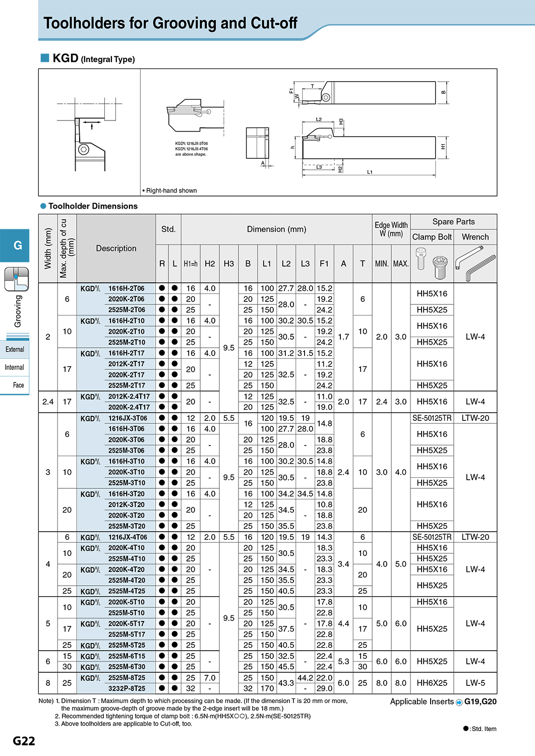Click the KGD (Integral Type) heading
The height and width of the screenshot is (756, 535).
pyautogui.click(x=94, y=58)
